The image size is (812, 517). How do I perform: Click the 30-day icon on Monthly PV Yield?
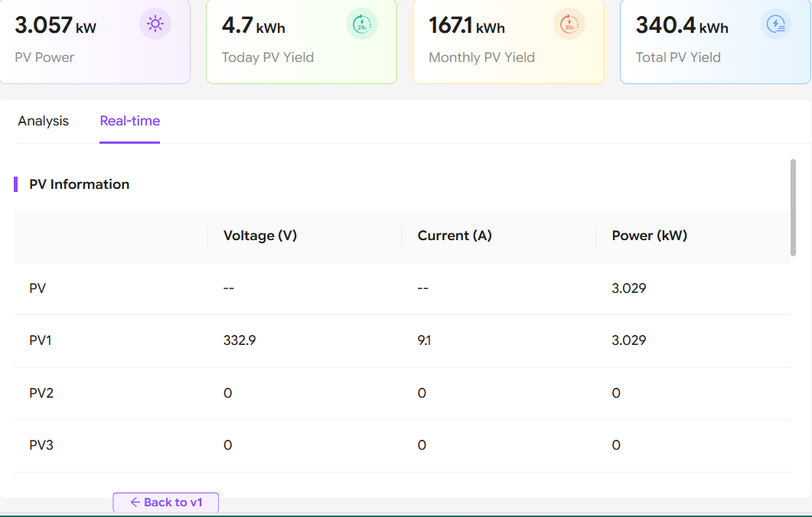(569, 24)
